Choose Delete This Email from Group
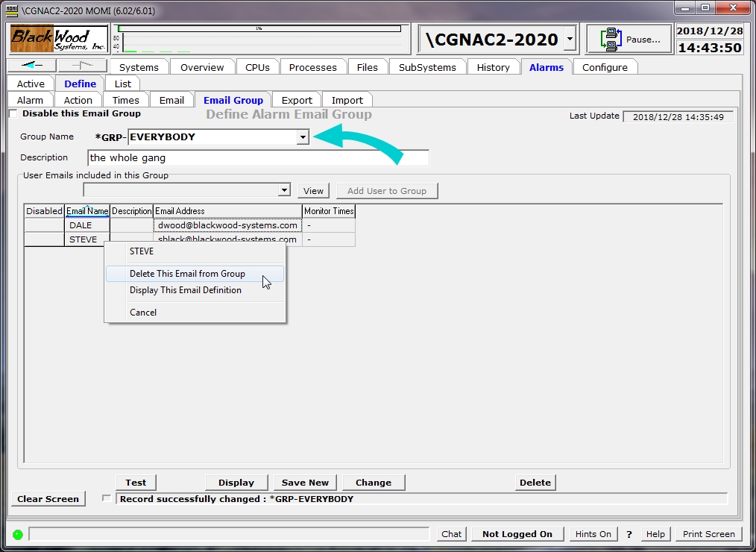 (x=187, y=274)
